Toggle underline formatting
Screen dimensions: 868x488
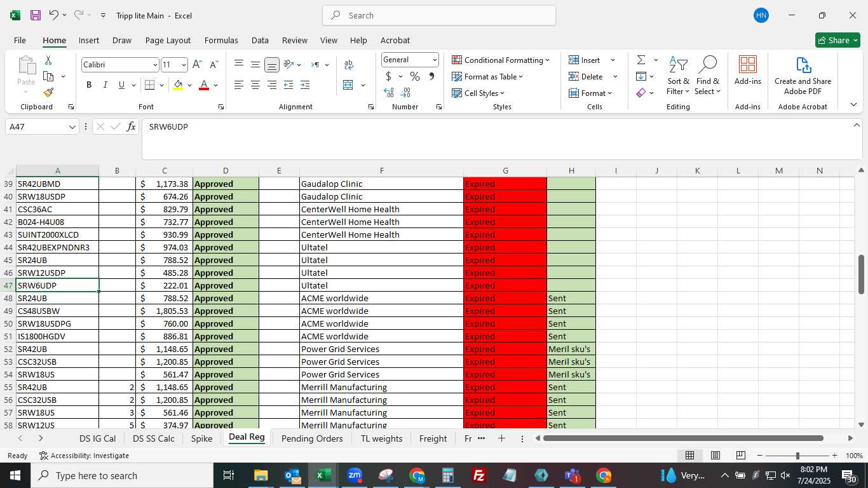[121, 85]
